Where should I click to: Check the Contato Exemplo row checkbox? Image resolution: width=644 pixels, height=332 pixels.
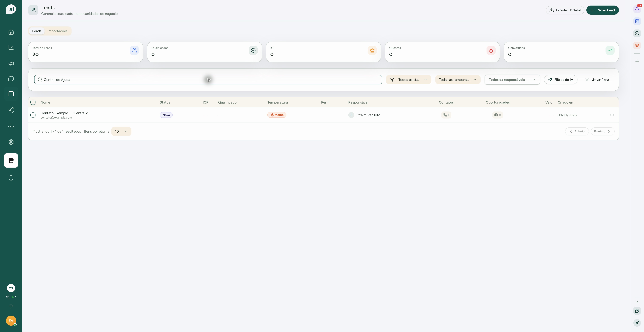pos(33,115)
